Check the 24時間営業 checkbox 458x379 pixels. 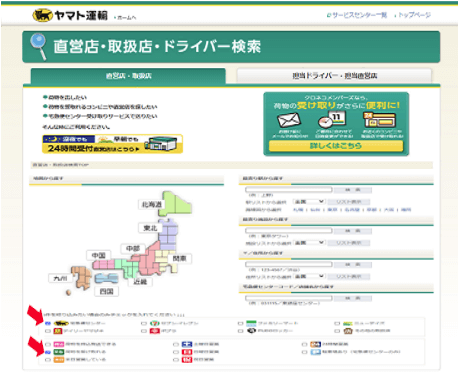304,344
